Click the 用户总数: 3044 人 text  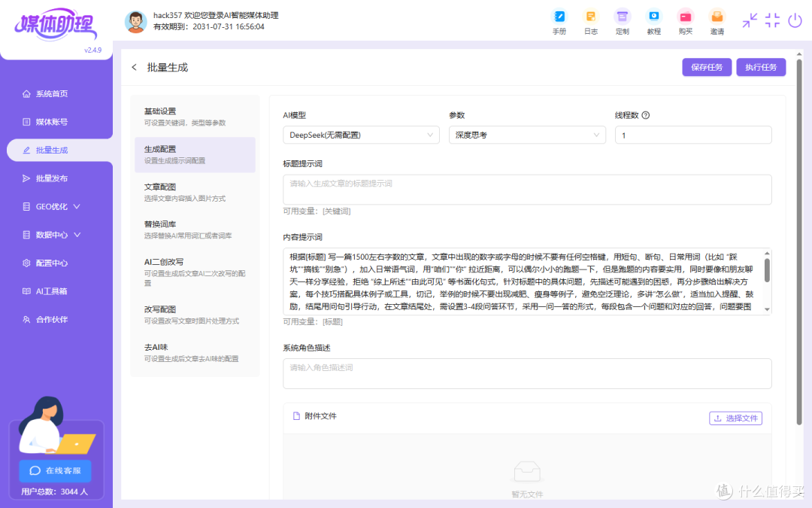click(x=54, y=491)
